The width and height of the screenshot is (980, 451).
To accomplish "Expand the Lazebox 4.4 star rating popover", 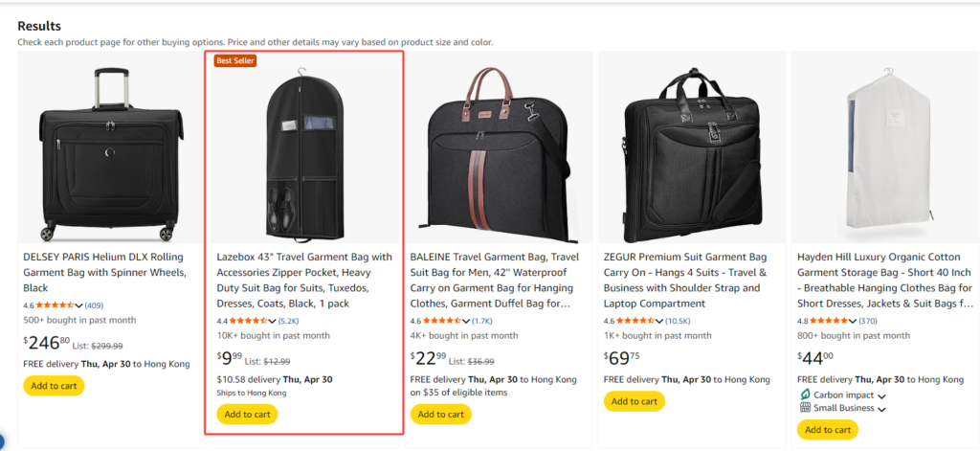I will click(273, 322).
